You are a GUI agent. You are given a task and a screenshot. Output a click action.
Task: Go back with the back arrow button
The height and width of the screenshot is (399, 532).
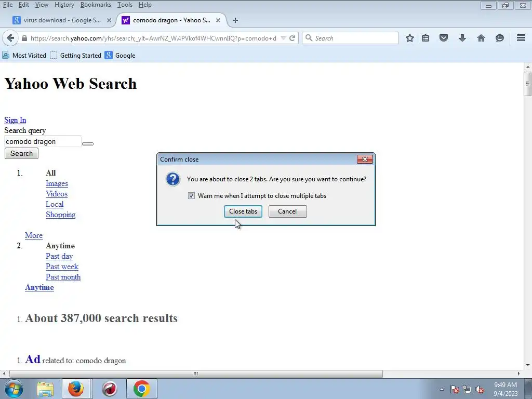[10, 38]
